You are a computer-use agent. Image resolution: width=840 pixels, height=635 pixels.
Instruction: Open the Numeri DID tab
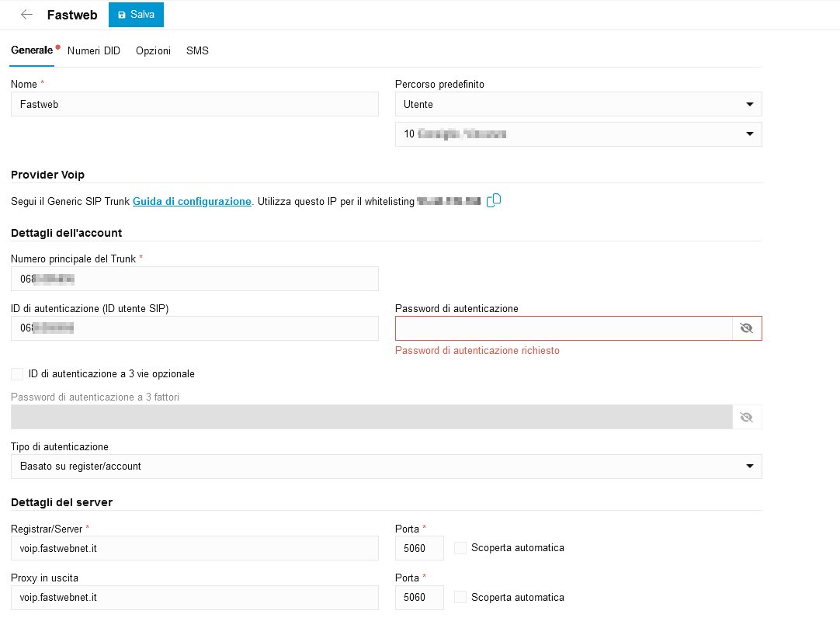click(94, 51)
